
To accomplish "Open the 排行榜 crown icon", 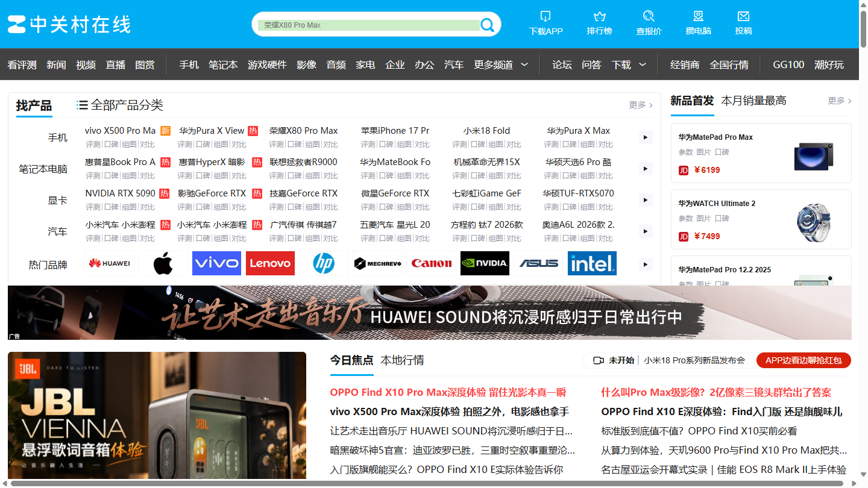I will pyautogui.click(x=599, y=16).
